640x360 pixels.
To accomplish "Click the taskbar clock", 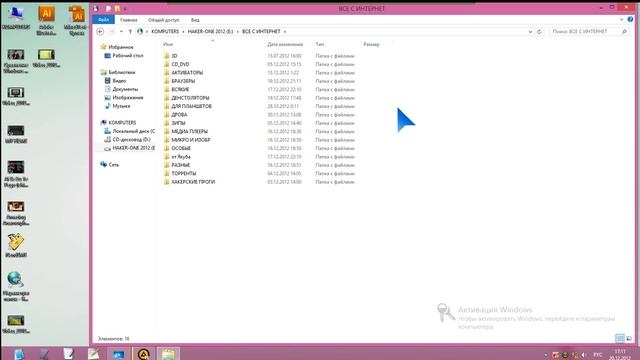I will pos(620,354).
